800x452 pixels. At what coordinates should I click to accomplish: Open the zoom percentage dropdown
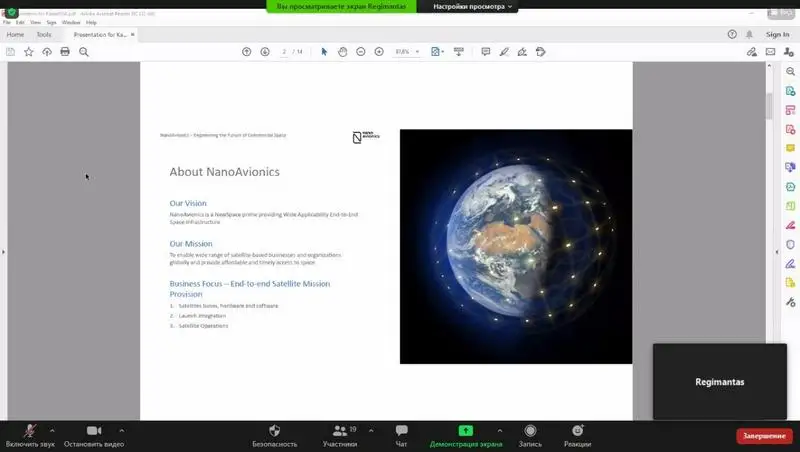point(417,52)
